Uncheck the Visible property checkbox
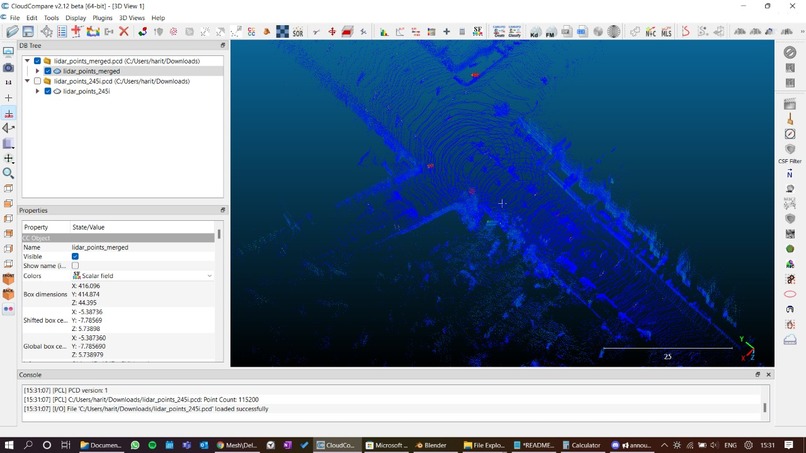 [x=75, y=256]
